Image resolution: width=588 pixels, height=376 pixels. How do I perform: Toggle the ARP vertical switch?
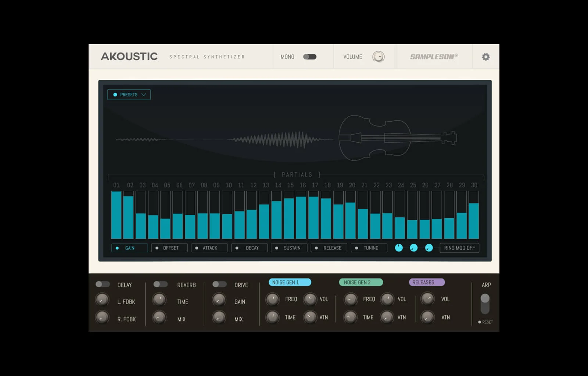click(485, 304)
